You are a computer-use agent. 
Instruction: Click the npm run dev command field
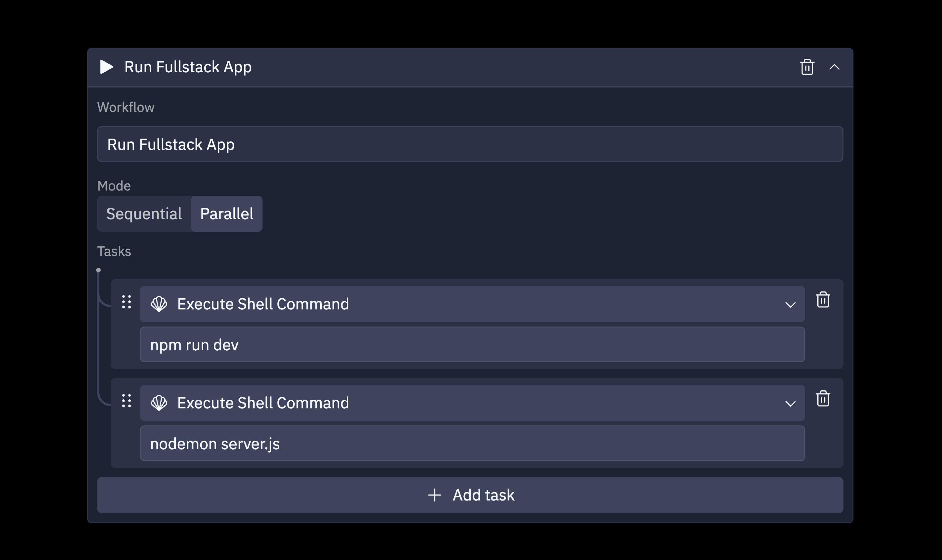click(472, 345)
